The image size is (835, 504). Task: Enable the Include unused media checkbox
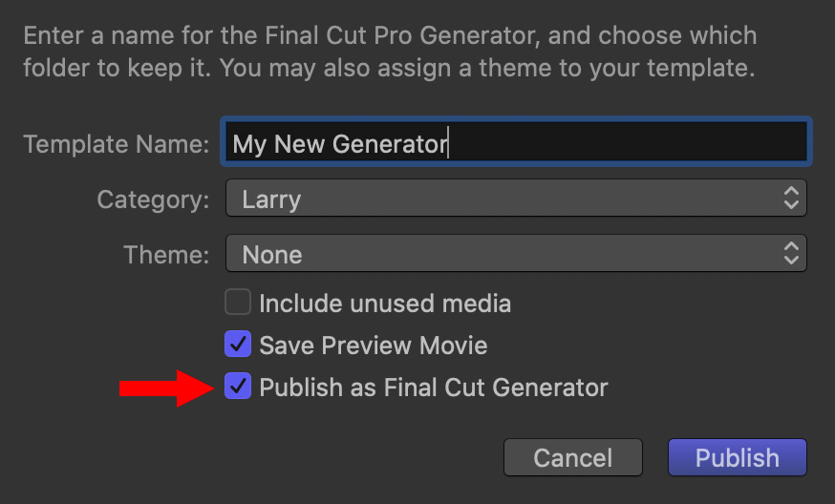click(x=238, y=304)
